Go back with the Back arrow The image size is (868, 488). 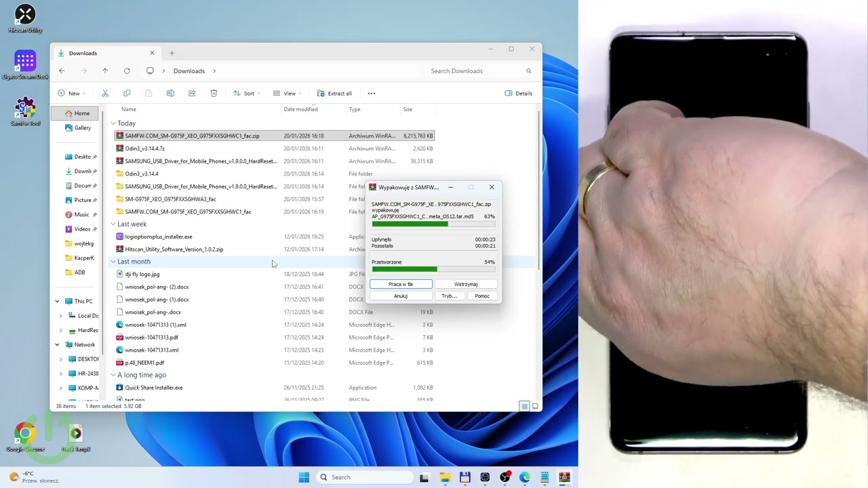point(62,70)
